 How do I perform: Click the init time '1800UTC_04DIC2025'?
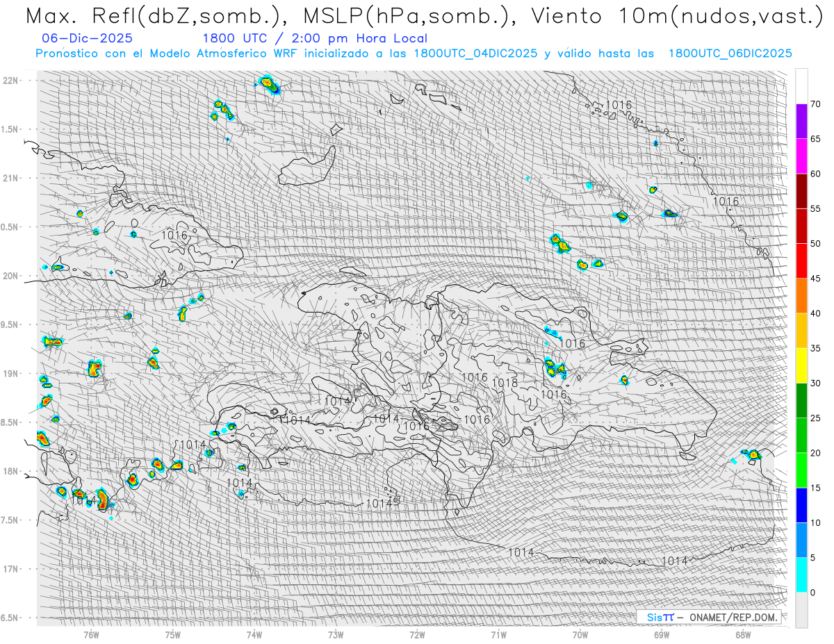pyautogui.click(x=475, y=53)
